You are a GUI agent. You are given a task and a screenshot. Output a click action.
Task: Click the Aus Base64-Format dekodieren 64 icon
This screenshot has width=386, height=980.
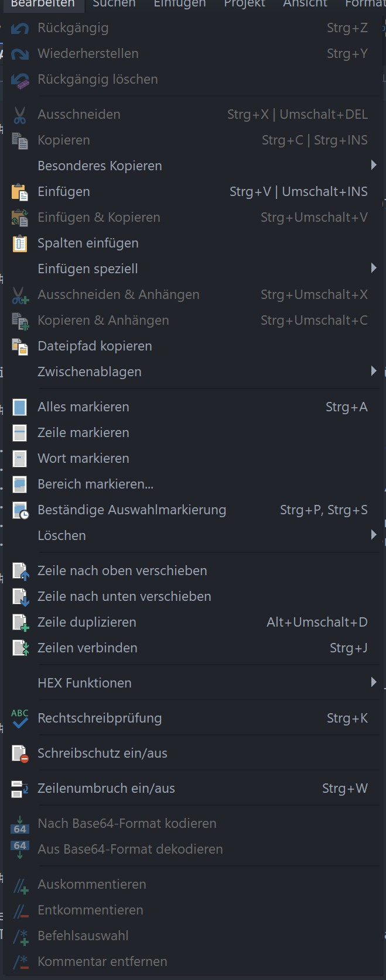[x=20, y=850]
